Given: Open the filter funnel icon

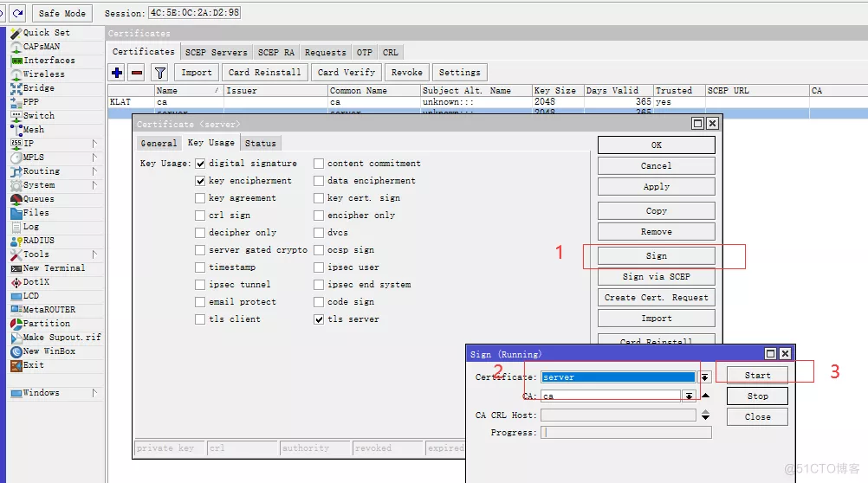Looking at the screenshot, I should tap(160, 73).
